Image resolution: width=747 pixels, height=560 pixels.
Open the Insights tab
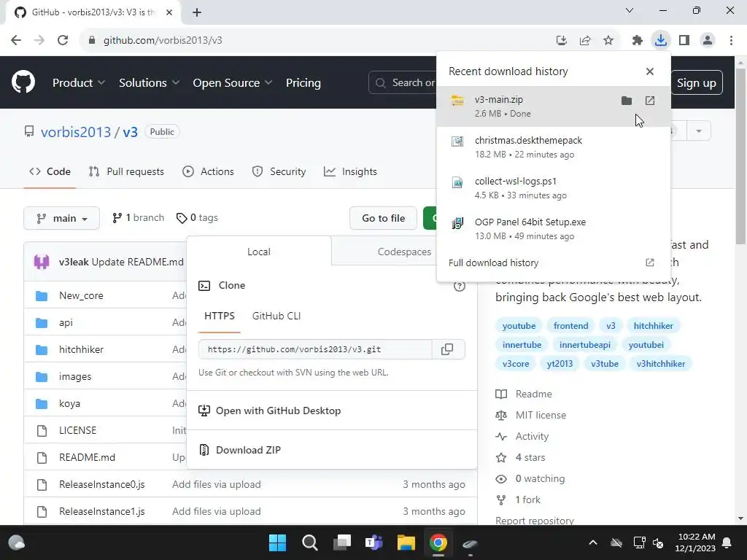pos(350,171)
